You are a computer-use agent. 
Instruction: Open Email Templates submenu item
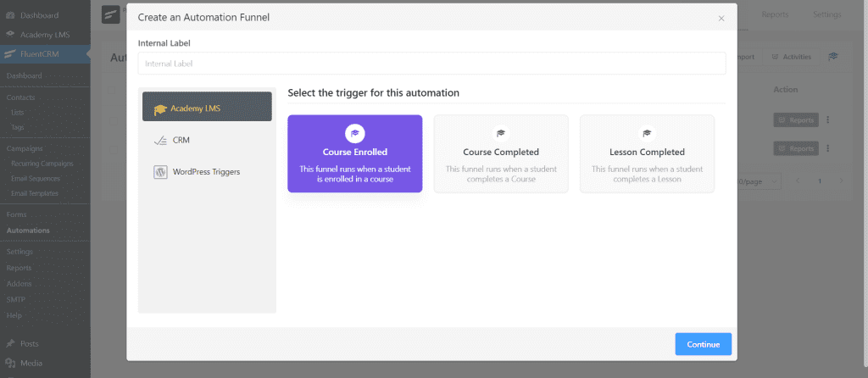(x=34, y=193)
